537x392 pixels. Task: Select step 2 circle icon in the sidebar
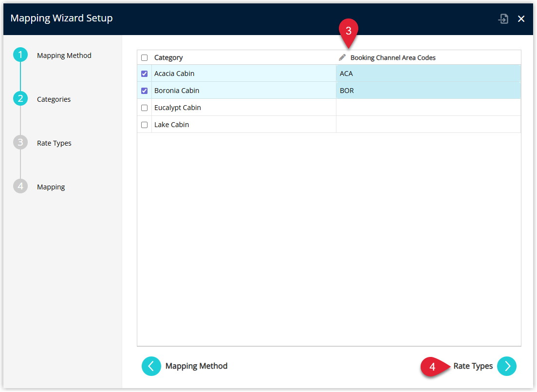click(x=20, y=99)
